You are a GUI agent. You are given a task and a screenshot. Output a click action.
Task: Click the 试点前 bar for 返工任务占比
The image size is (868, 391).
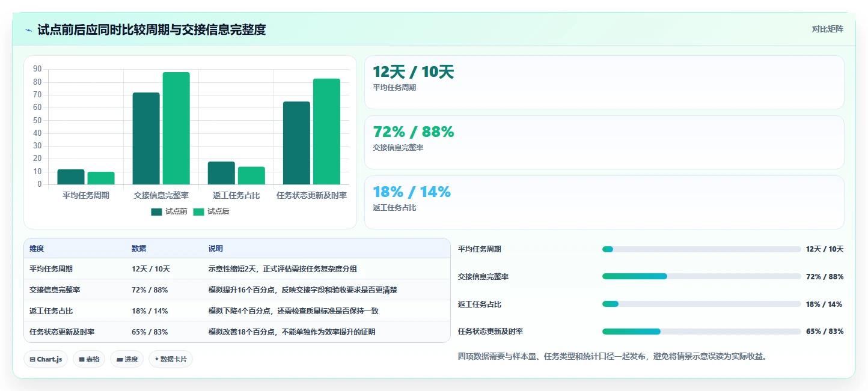[221, 173]
